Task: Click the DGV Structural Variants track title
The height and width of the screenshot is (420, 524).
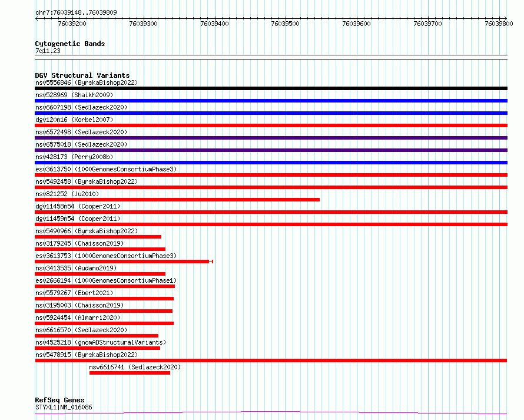Action: pos(82,75)
